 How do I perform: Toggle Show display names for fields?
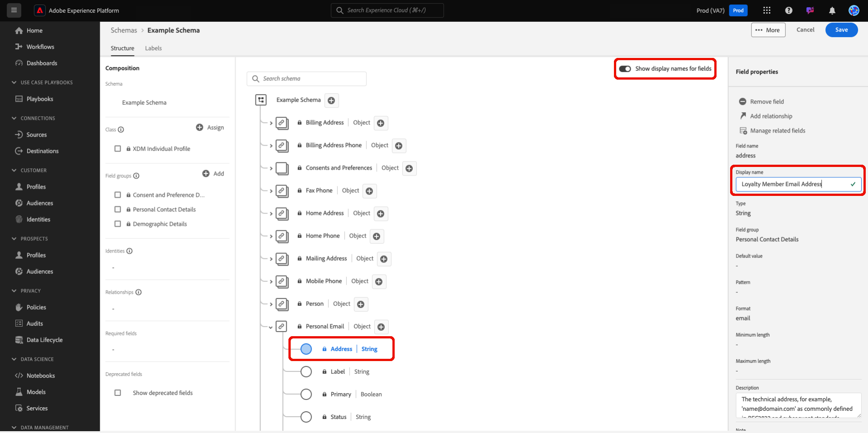[625, 69]
